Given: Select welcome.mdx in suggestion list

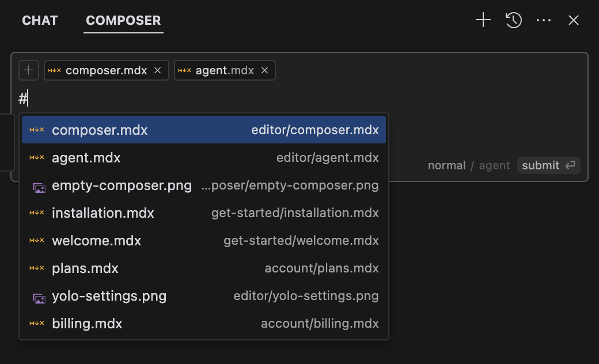Looking at the screenshot, I should [204, 241].
